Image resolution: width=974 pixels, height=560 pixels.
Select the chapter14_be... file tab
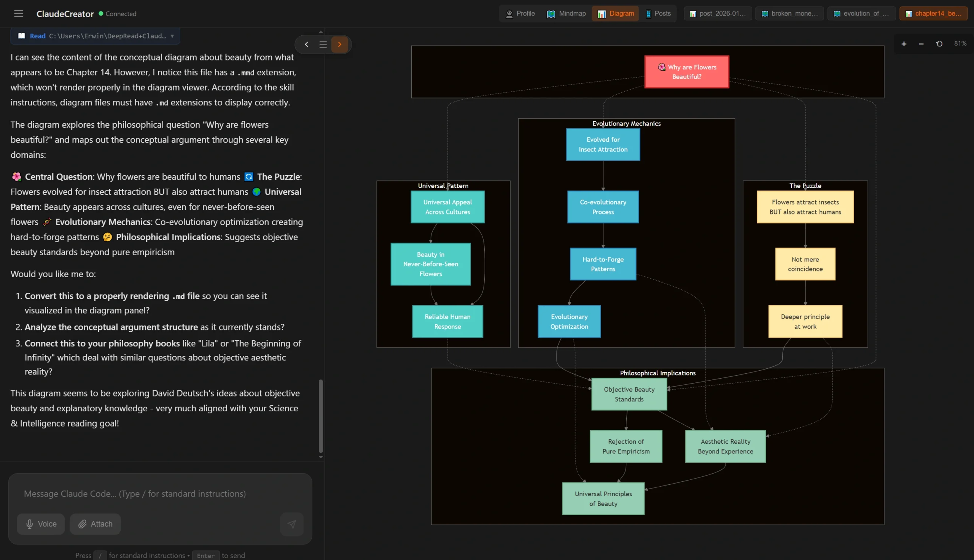click(934, 13)
